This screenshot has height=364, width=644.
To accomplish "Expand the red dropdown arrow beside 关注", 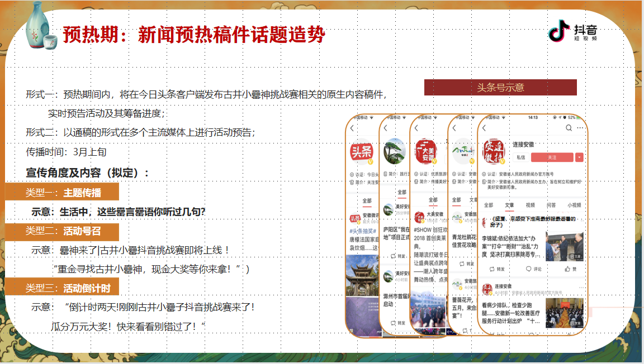I will coord(579,157).
